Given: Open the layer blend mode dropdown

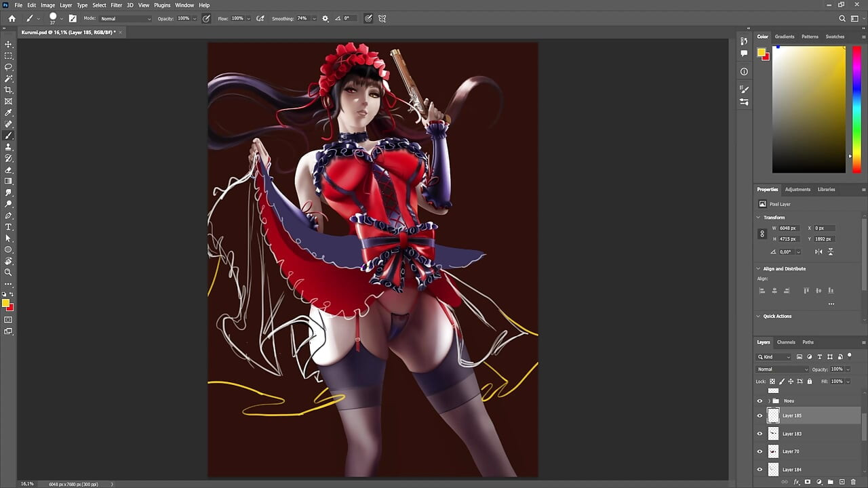Looking at the screenshot, I should pos(782,369).
